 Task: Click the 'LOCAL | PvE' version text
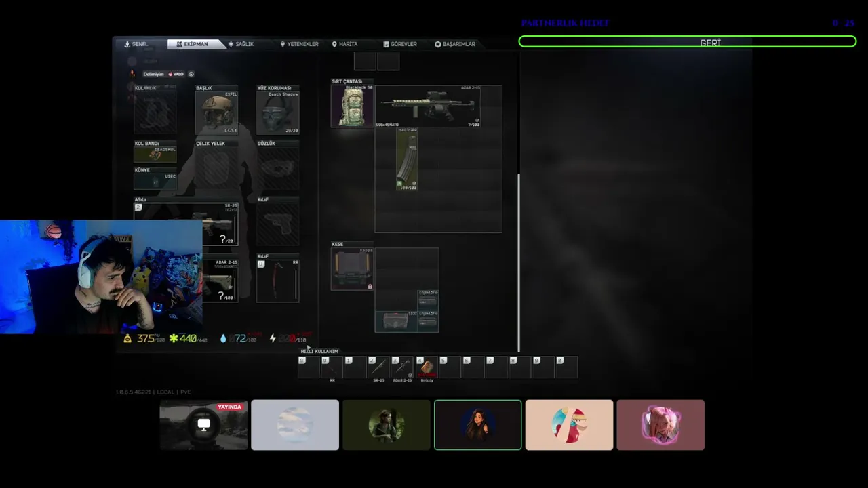point(175,392)
